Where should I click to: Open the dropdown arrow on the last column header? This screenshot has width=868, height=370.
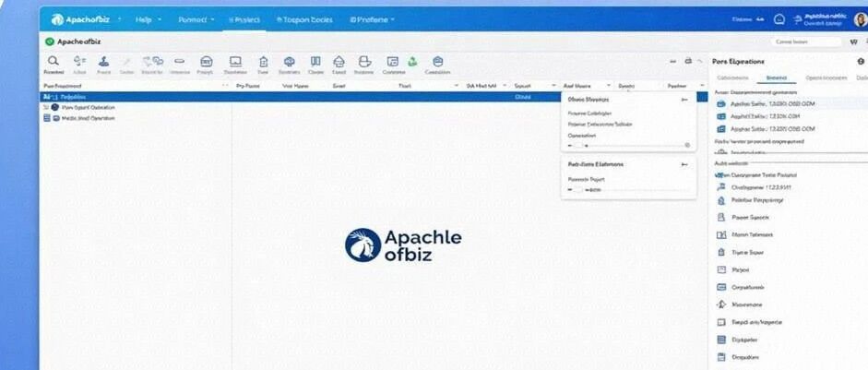(x=702, y=86)
